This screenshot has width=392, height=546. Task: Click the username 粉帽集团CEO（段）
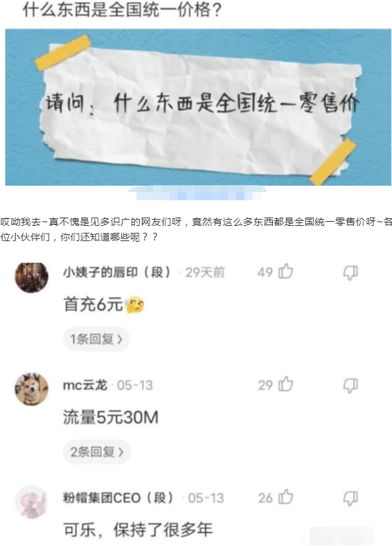click(118, 498)
